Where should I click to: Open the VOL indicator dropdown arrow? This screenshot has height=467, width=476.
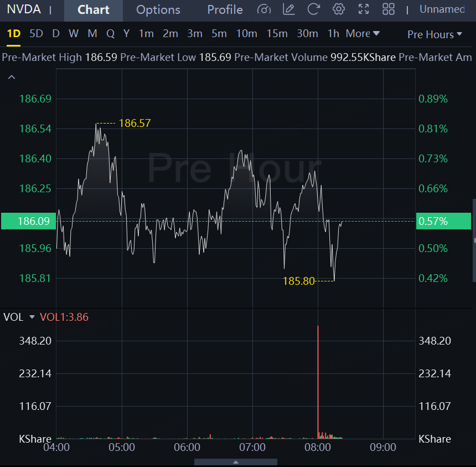coord(32,317)
